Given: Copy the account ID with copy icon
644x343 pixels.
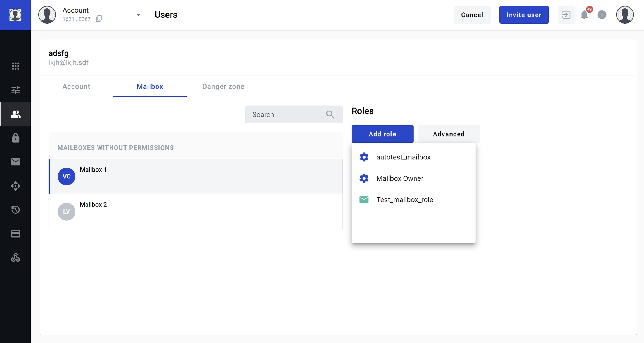Looking at the screenshot, I should (x=99, y=19).
